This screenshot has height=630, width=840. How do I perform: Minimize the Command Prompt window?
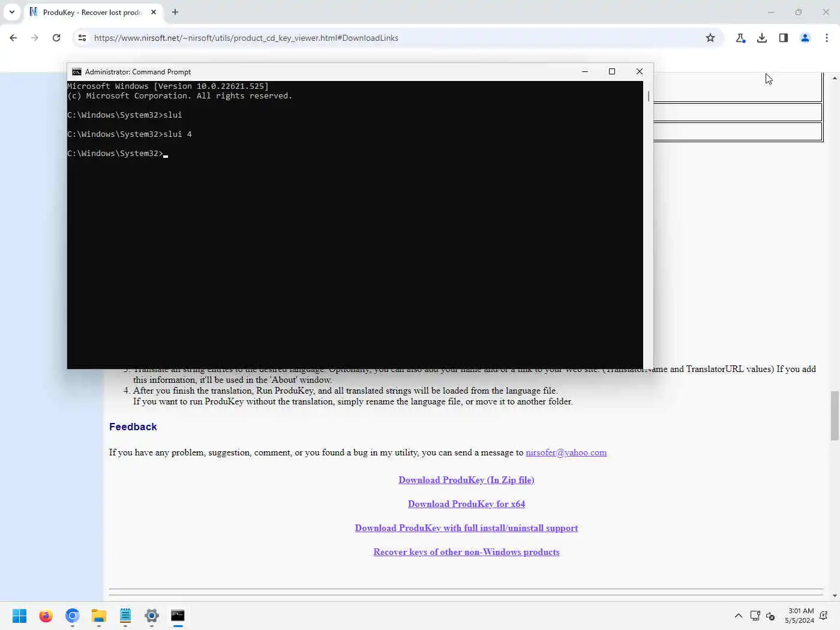pos(585,71)
